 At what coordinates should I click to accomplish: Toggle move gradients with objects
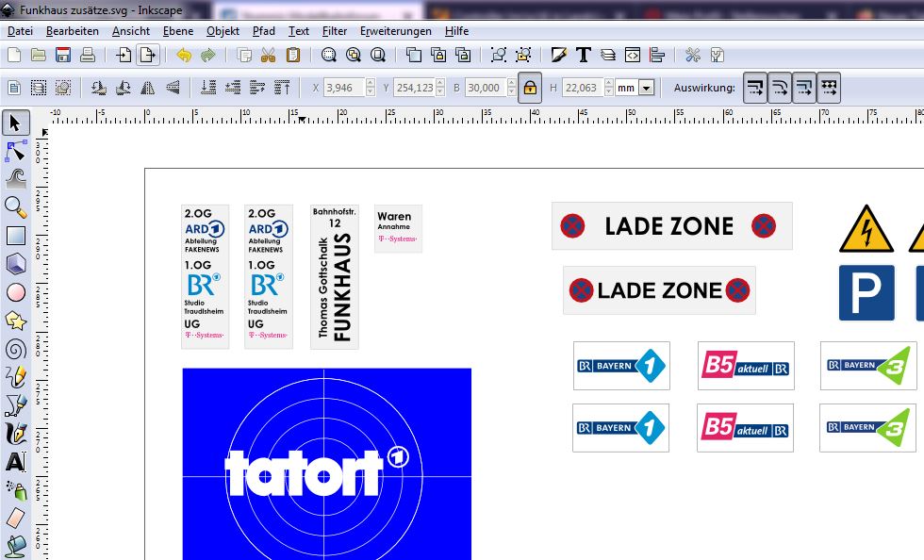pyautogui.click(x=803, y=88)
